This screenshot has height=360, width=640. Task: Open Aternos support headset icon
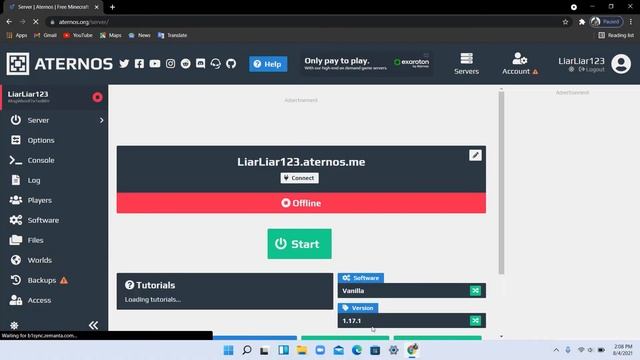[216, 64]
